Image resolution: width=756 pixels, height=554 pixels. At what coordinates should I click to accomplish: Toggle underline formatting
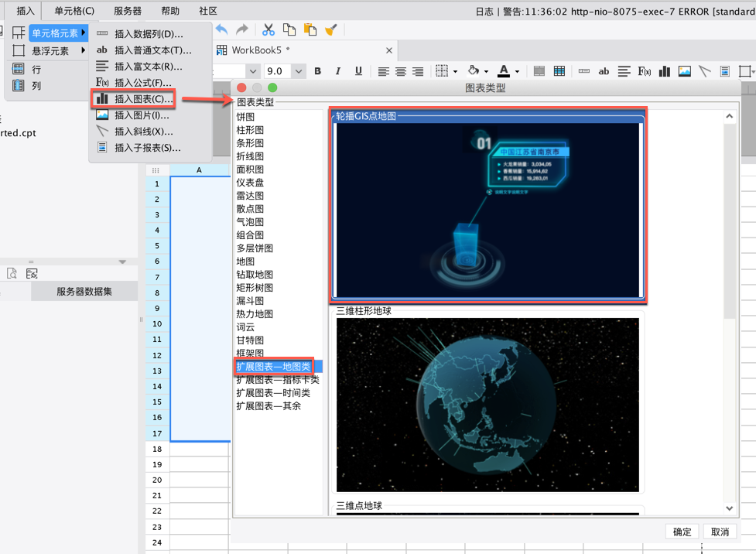coord(358,71)
